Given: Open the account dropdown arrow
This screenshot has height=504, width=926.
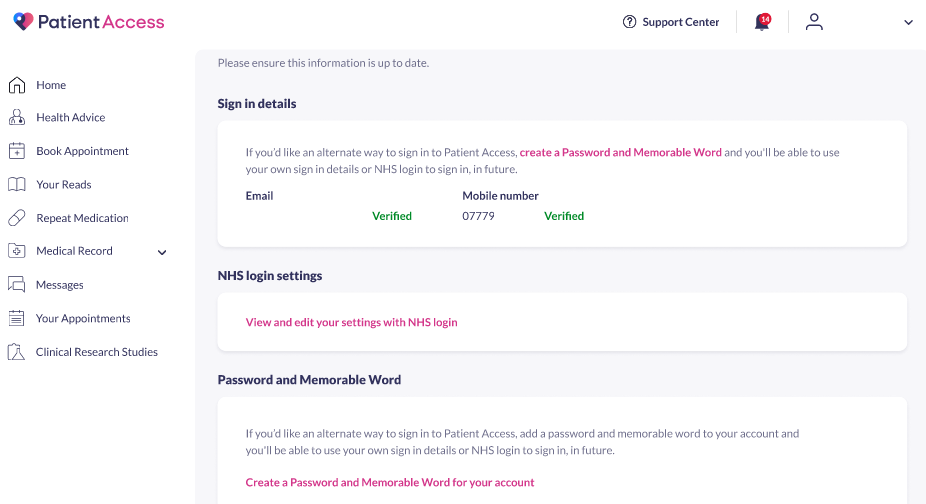Looking at the screenshot, I should click(908, 22).
